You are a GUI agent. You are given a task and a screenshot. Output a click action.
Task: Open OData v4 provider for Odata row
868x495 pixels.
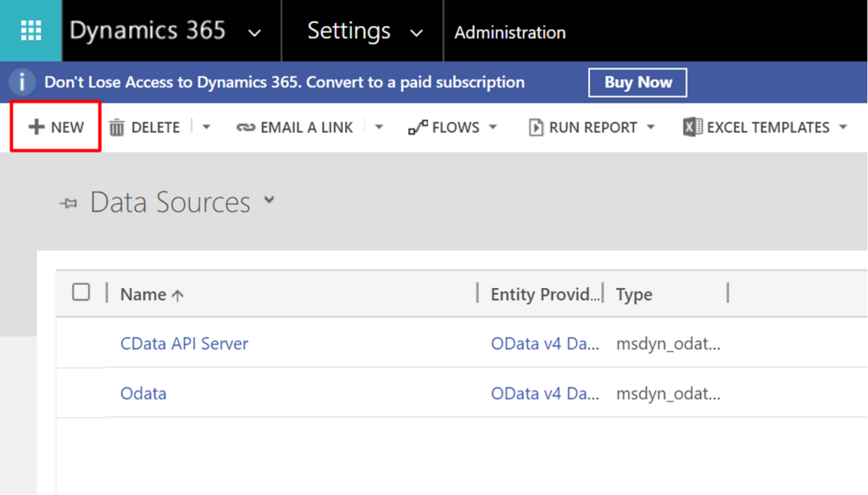pyautogui.click(x=545, y=393)
